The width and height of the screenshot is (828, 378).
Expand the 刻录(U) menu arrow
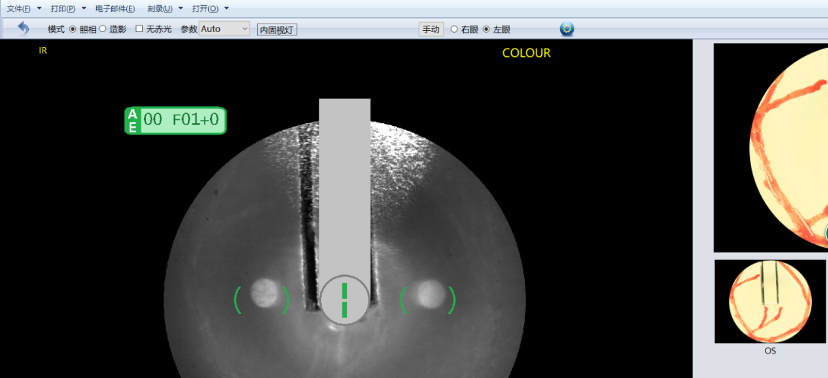point(181,8)
